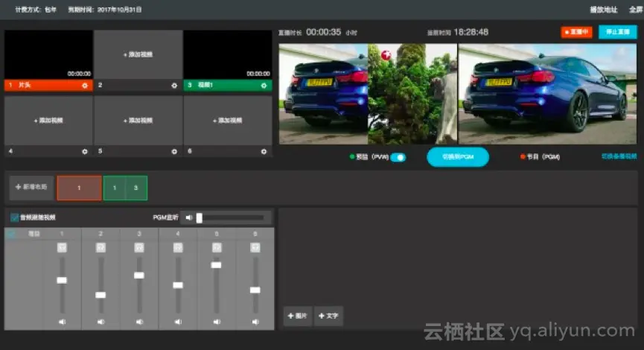Open settings gear for video slot 1
The height and width of the screenshot is (350, 644).
click(85, 86)
